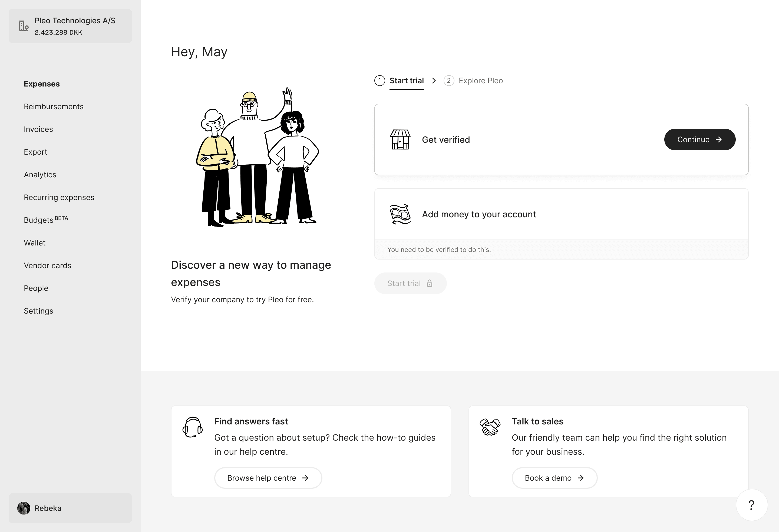The image size is (779, 532).
Task: Click 'You need to be verified' notice
Action: pyautogui.click(x=439, y=250)
